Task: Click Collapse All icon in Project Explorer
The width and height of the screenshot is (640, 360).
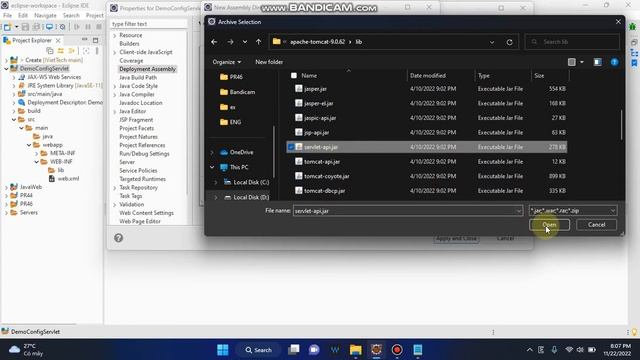Action: pos(50,51)
